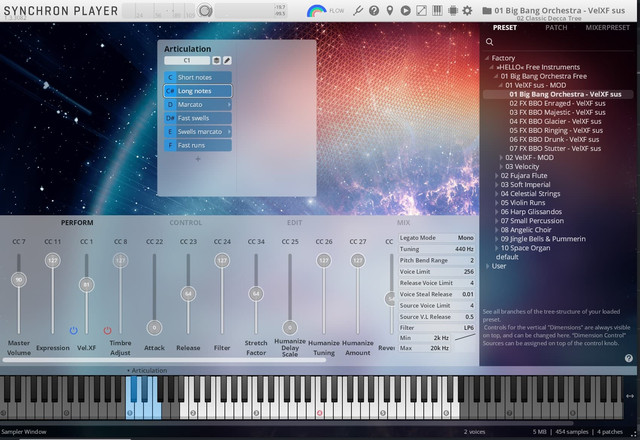Click the folder icon beside preset name
The image size is (640, 440).
pos(487,11)
